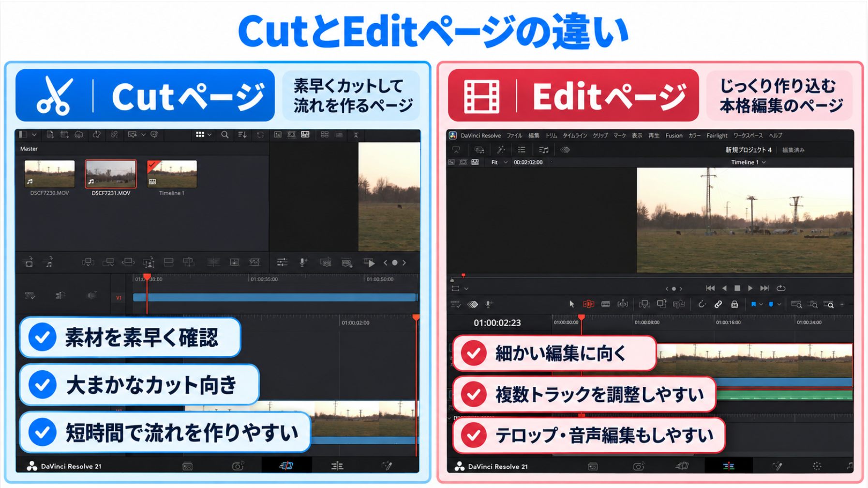Switch Cut page to Source Tape view
The width and height of the screenshot is (868, 488).
(291, 135)
